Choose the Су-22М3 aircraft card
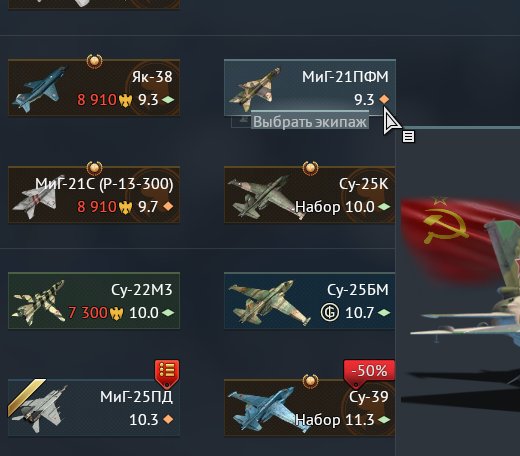The image size is (520, 456). pos(94,301)
